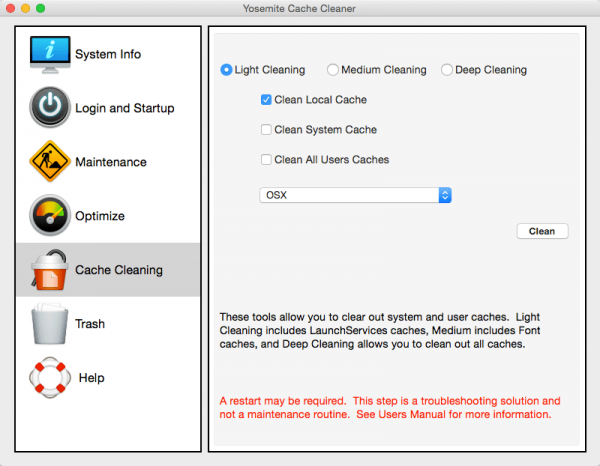Click the System Info monitor icon
Viewport: 600px width, 466px height.
(x=50, y=54)
